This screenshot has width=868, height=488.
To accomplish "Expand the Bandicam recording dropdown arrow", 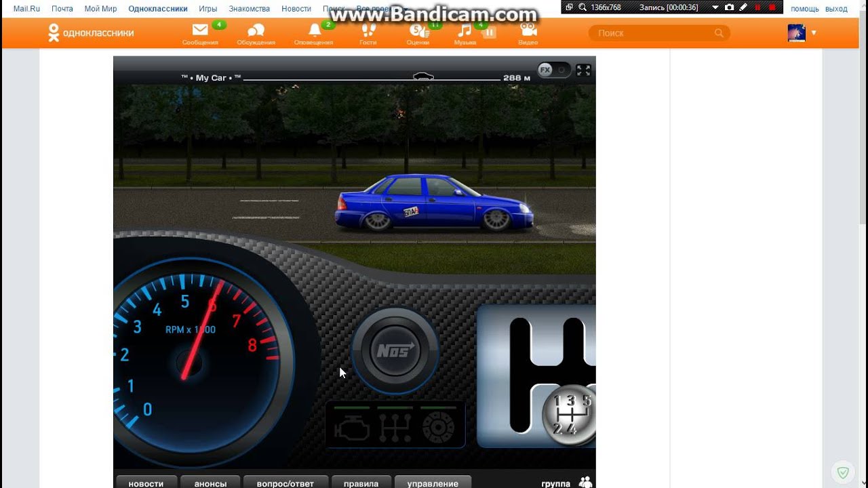I will click(715, 7).
